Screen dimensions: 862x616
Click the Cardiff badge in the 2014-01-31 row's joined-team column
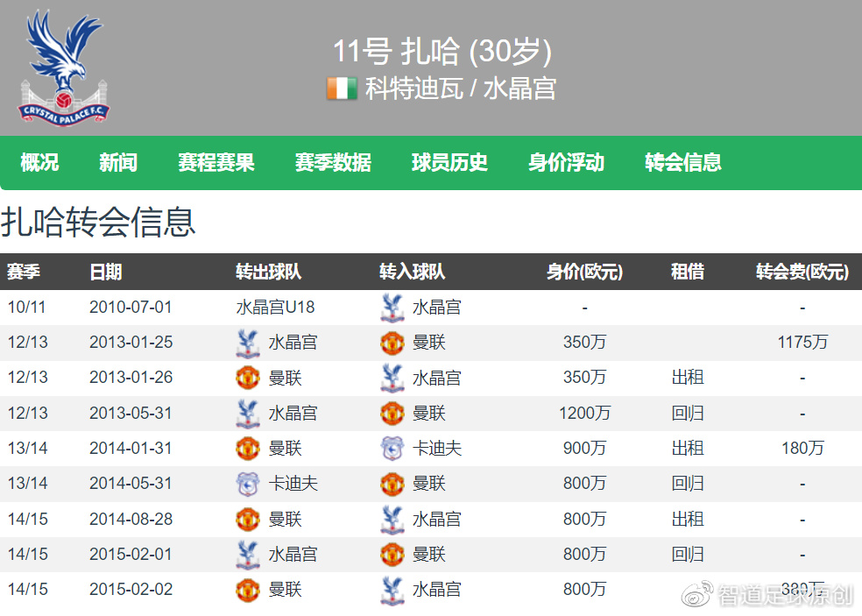pyautogui.click(x=392, y=449)
